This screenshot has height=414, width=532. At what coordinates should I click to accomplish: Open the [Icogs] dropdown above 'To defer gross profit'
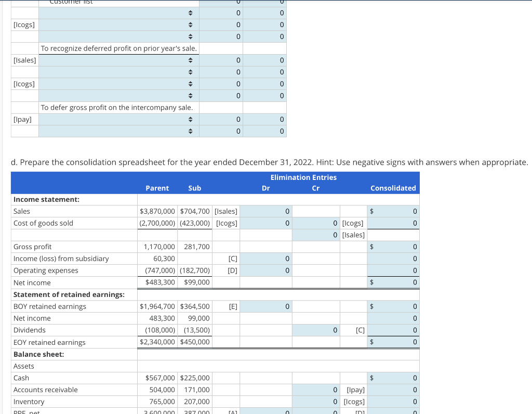tap(119, 84)
